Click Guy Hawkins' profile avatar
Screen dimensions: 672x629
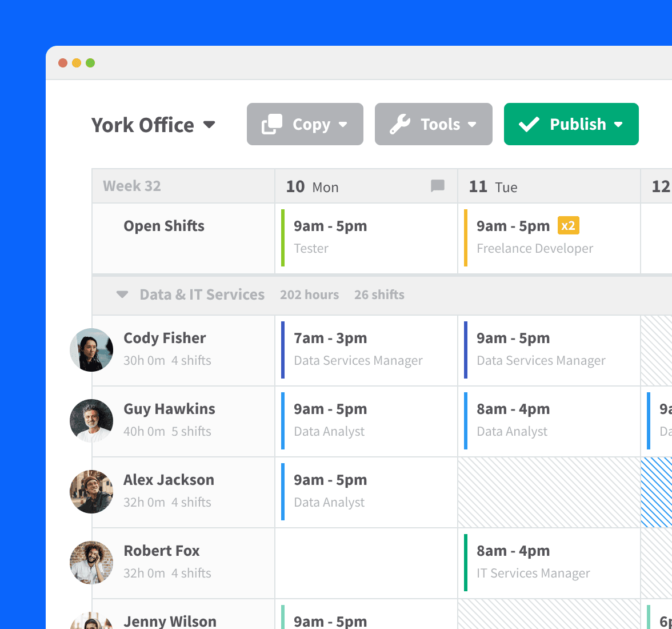click(91, 421)
